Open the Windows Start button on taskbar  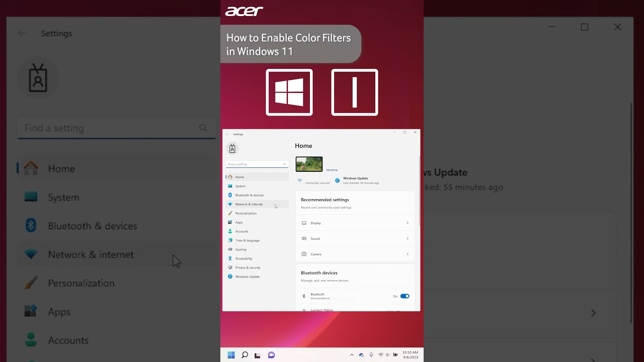(231, 355)
